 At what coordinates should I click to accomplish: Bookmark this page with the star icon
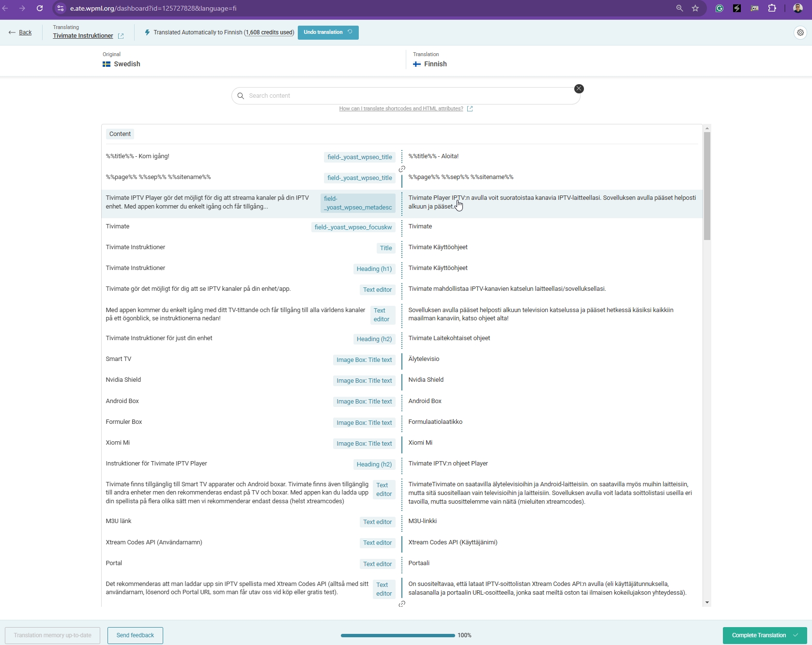(695, 8)
